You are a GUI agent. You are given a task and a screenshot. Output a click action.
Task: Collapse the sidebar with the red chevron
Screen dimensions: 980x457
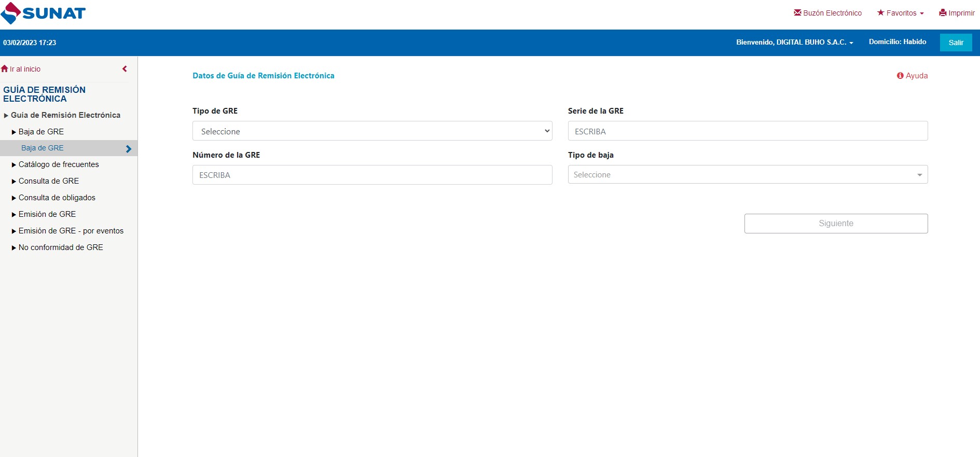125,68
